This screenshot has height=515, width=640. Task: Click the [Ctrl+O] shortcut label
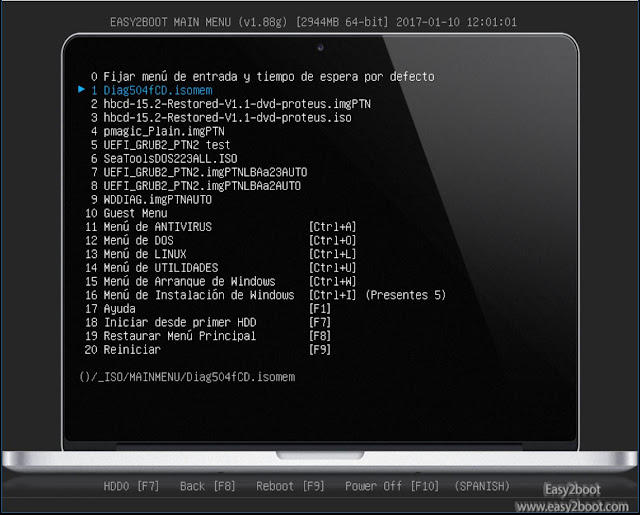(x=332, y=240)
